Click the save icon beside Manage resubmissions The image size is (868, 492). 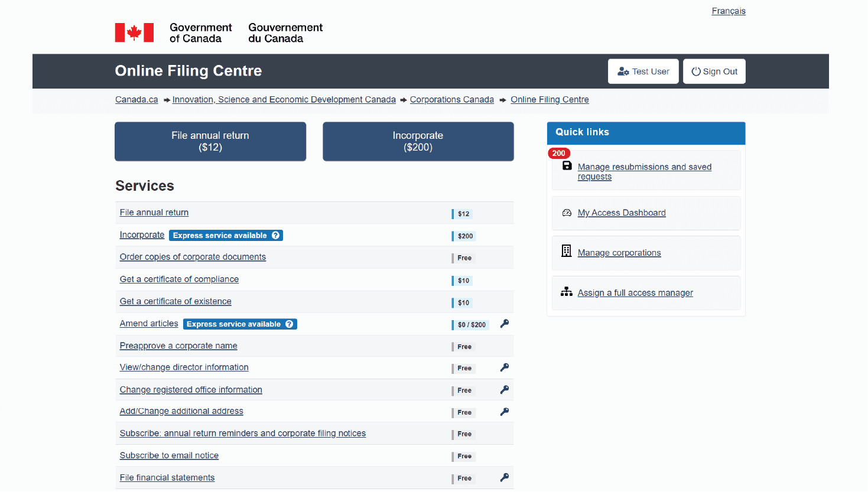tap(566, 166)
